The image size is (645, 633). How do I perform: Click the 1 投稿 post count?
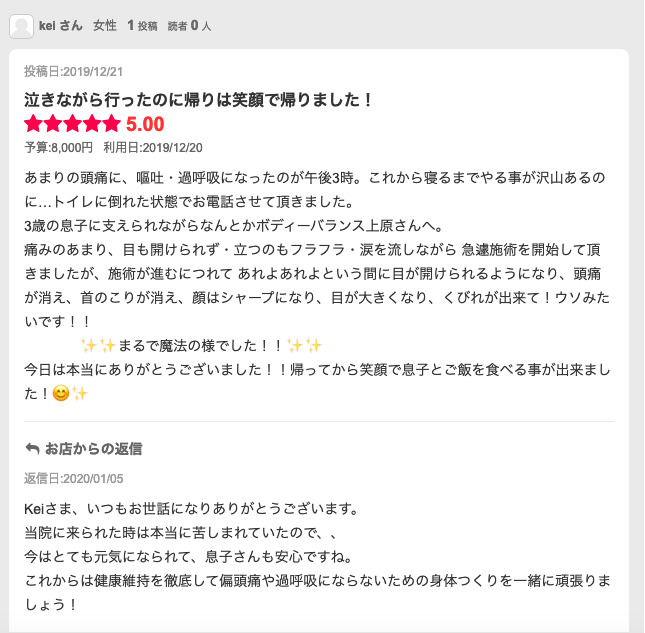click(142, 26)
